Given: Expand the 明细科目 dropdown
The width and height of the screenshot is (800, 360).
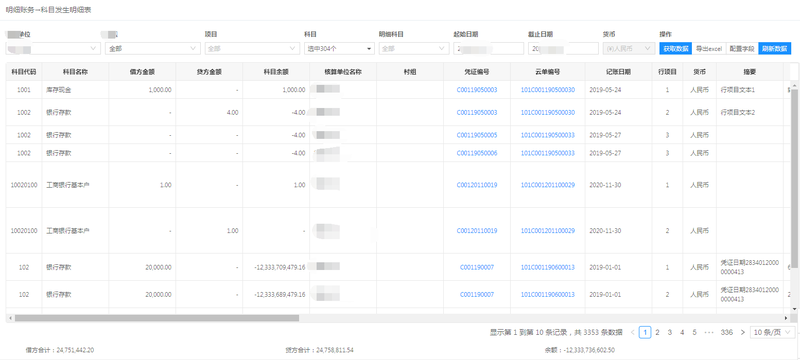Looking at the screenshot, I should (x=414, y=48).
